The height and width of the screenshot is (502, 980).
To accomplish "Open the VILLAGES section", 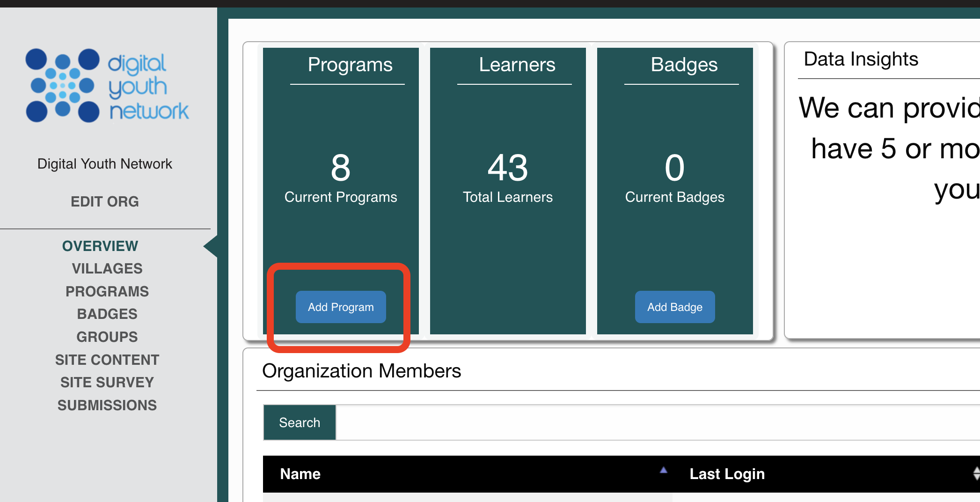I will pyautogui.click(x=107, y=268).
